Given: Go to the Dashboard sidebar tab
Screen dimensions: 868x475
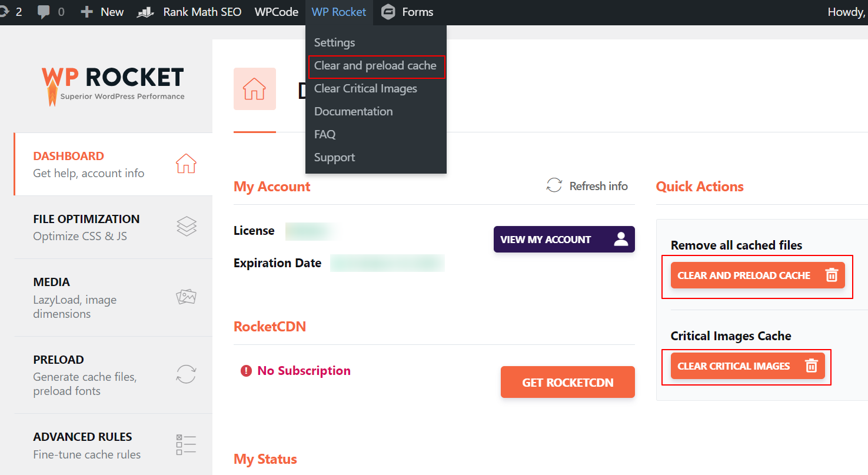Looking at the screenshot, I should (x=113, y=164).
